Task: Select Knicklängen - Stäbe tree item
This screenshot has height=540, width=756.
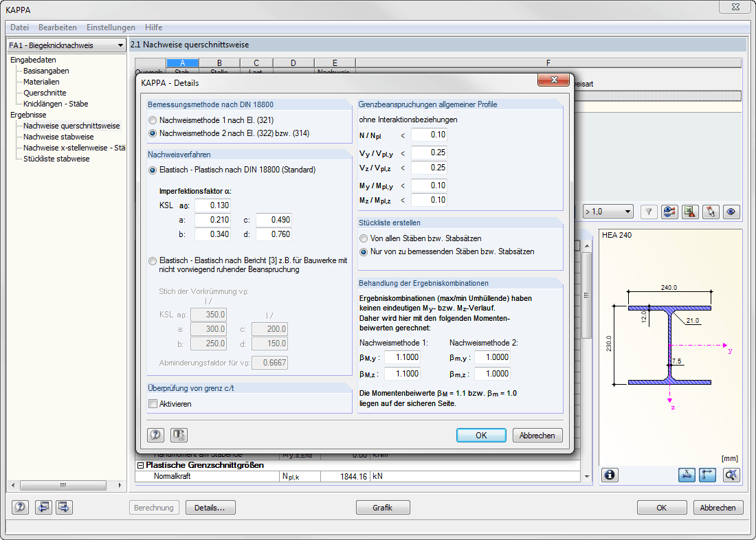Action: (x=56, y=104)
